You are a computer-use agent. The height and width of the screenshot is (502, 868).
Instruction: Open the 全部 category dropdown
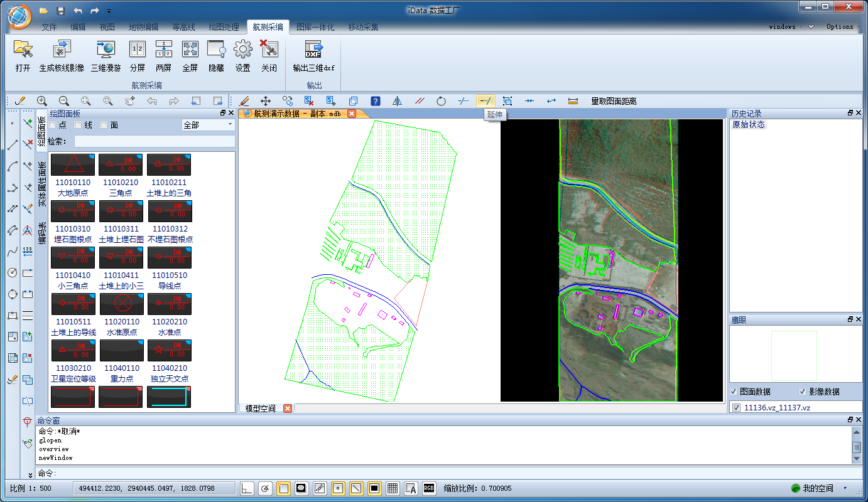207,125
